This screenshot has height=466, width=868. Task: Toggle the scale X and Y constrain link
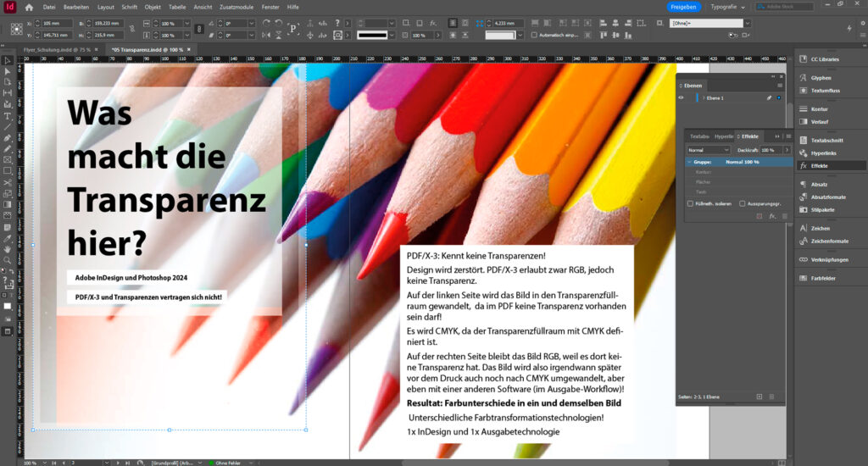pyautogui.click(x=199, y=30)
